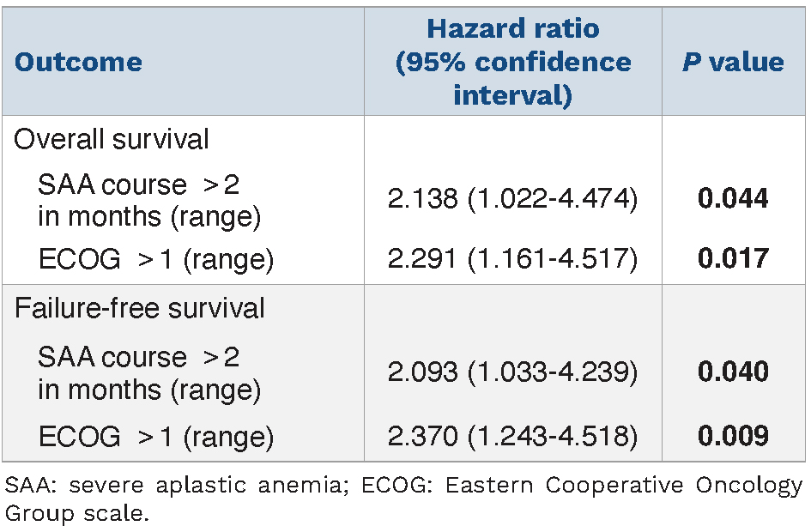Click SAA course label under Overall survival
Viewport: 811px width, 532px height.
[148, 201]
